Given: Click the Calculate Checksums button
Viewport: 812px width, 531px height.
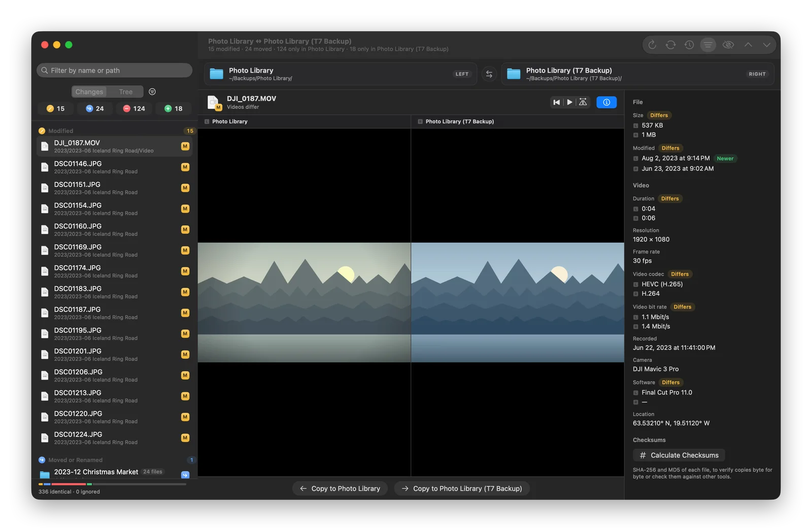Looking at the screenshot, I should tap(679, 455).
